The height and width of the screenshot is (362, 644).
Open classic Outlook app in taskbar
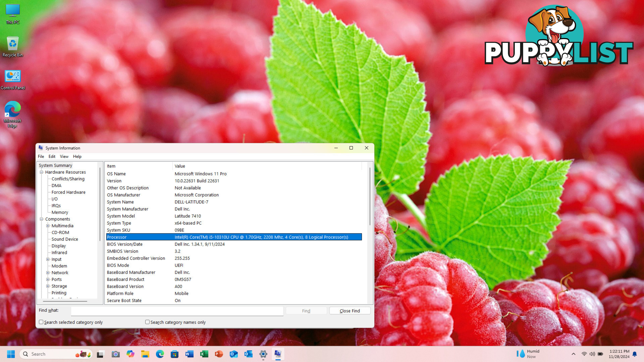coord(248,354)
